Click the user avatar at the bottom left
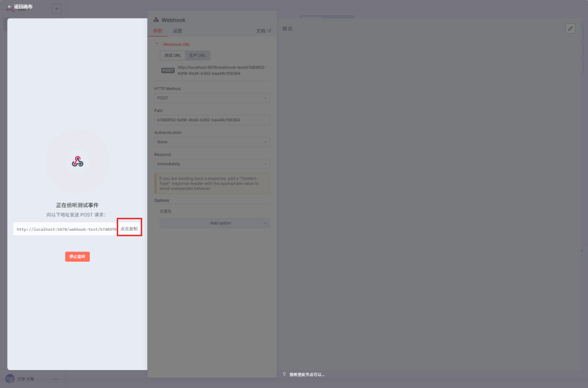Image resolution: width=588 pixels, height=388 pixels. (x=10, y=379)
